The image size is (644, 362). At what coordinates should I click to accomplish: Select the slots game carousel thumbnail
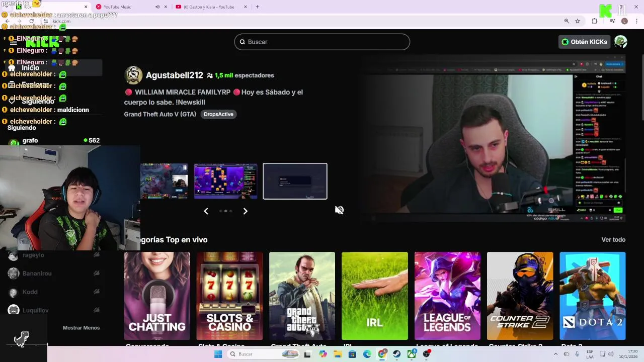pyautogui.click(x=225, y=181)
